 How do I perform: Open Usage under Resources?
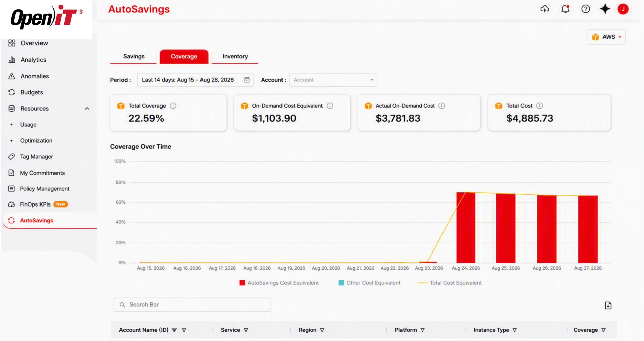point(28,125)
